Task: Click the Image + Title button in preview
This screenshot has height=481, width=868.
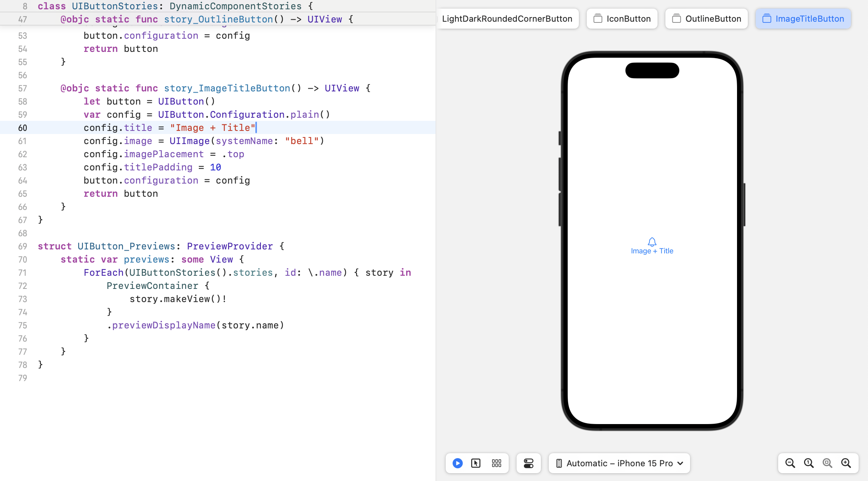Action: (x=652, y=251)
